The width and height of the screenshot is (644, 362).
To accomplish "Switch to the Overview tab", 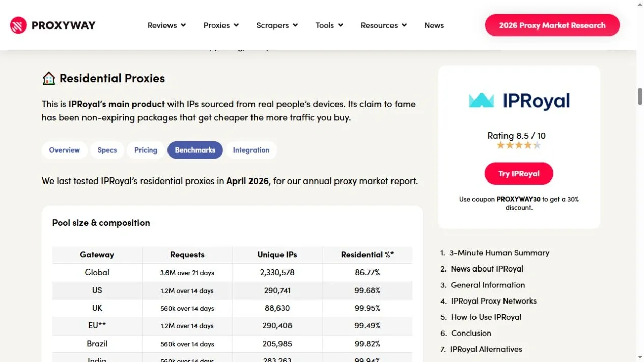I will click(64, 150).
